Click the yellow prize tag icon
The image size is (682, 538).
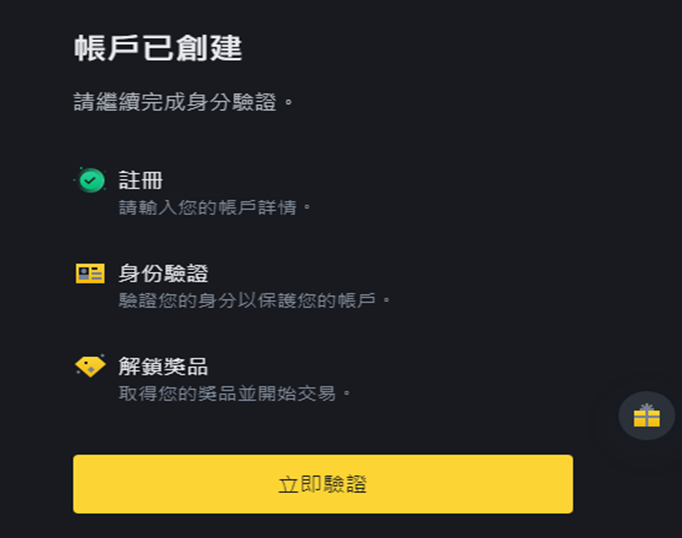[90, 366]
